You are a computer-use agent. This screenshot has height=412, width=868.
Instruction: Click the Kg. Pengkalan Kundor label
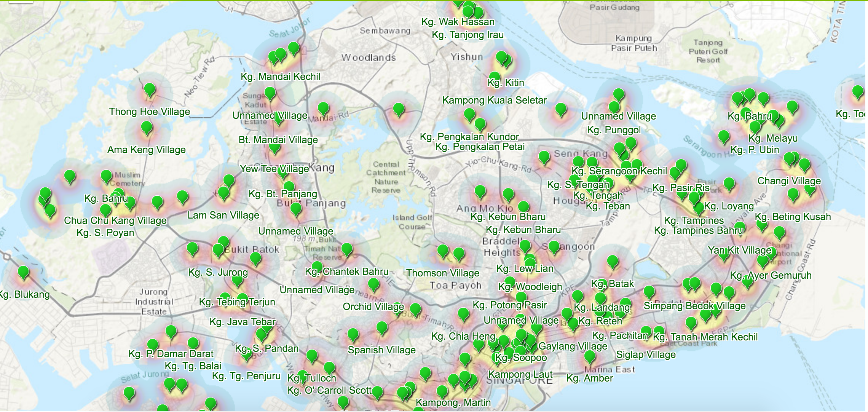469,137
